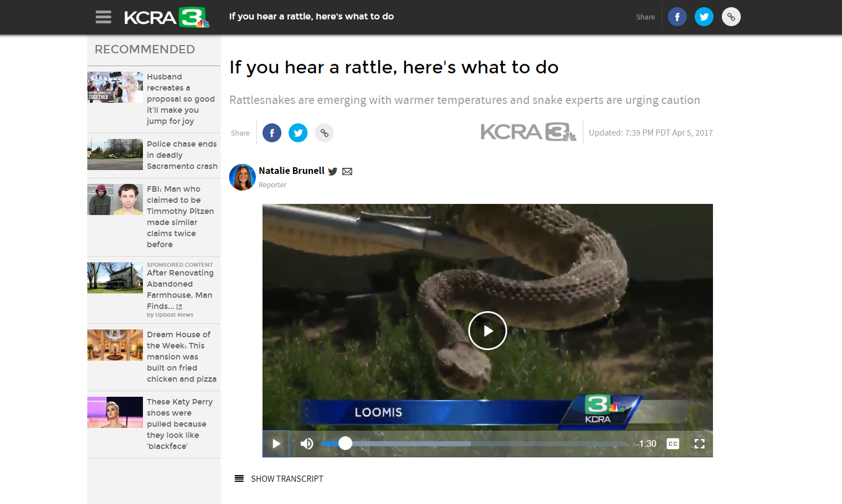The image size is (842, 504).
Task: Share article on Twitter below subtitle
Action: click(298, 133)
